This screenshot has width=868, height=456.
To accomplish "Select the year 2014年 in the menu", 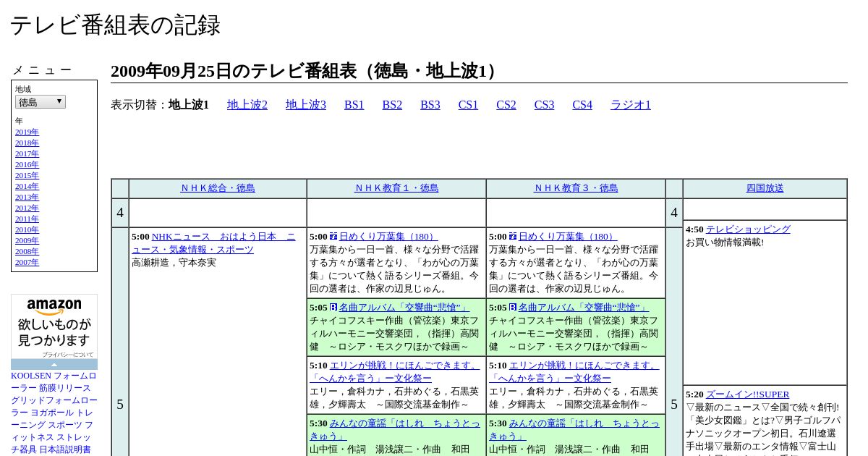I will tap(27, 187).
